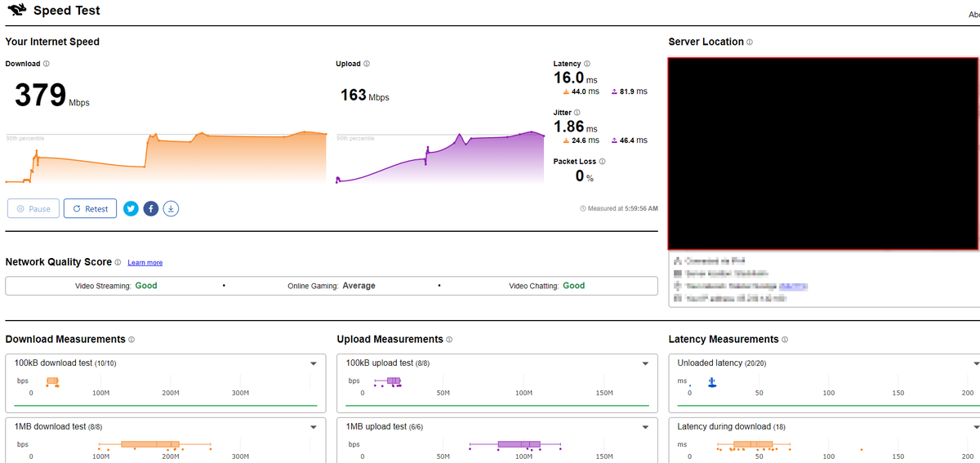This screenshot has width=980, height=463.
Task: Open info icon next to Jitter
Action: 577,113
